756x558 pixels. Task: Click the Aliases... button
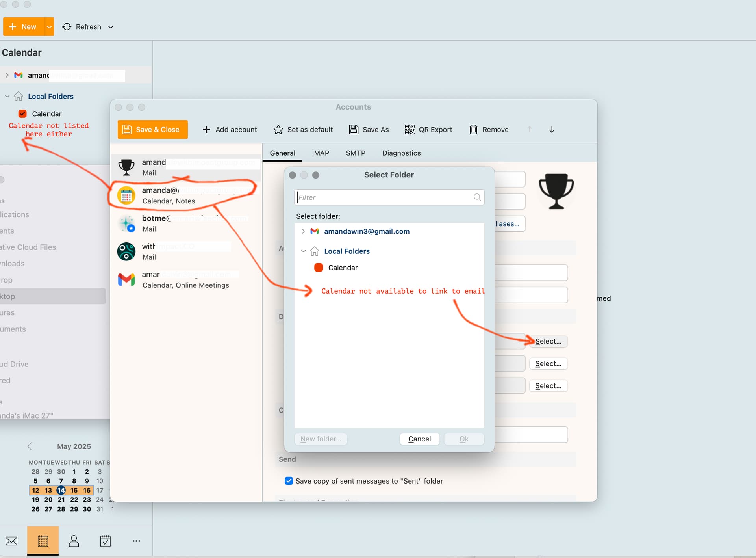tap(509, 224)
